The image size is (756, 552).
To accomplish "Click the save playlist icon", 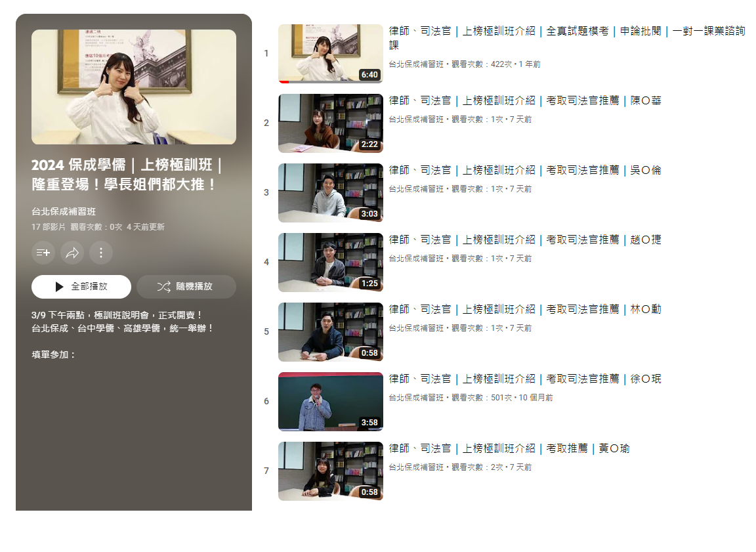I will click(43, 253).
